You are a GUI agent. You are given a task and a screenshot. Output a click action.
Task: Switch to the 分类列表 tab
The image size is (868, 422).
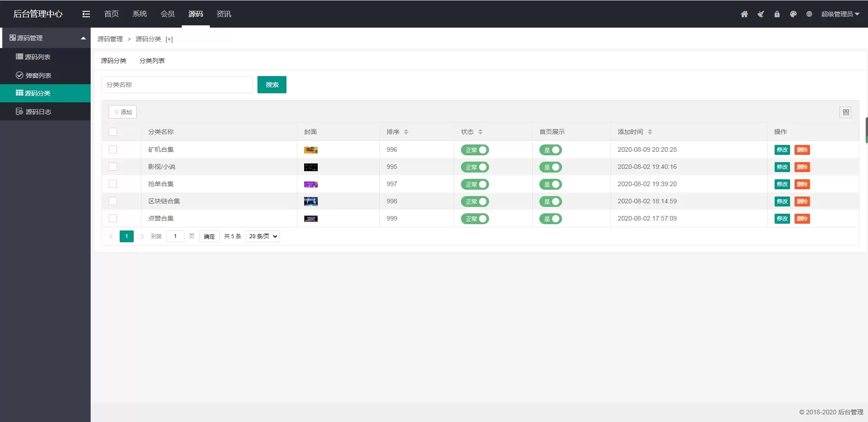coord(152,61)
